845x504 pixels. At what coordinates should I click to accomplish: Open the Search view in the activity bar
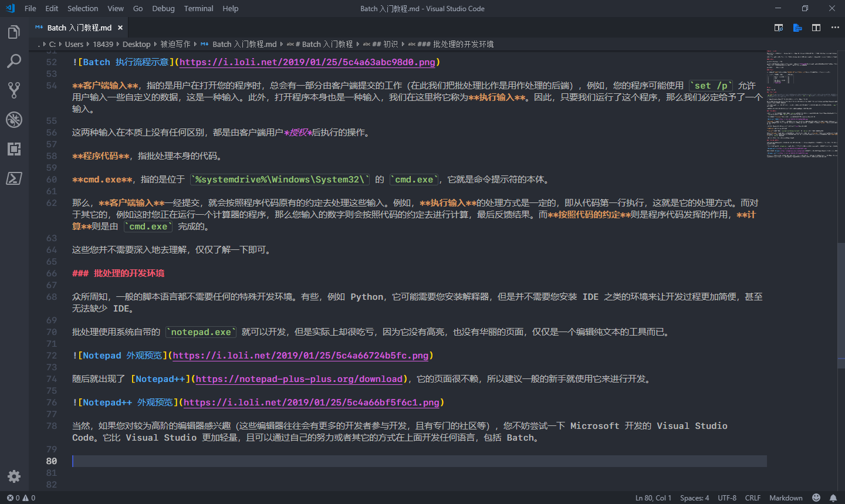coord(14,61)
